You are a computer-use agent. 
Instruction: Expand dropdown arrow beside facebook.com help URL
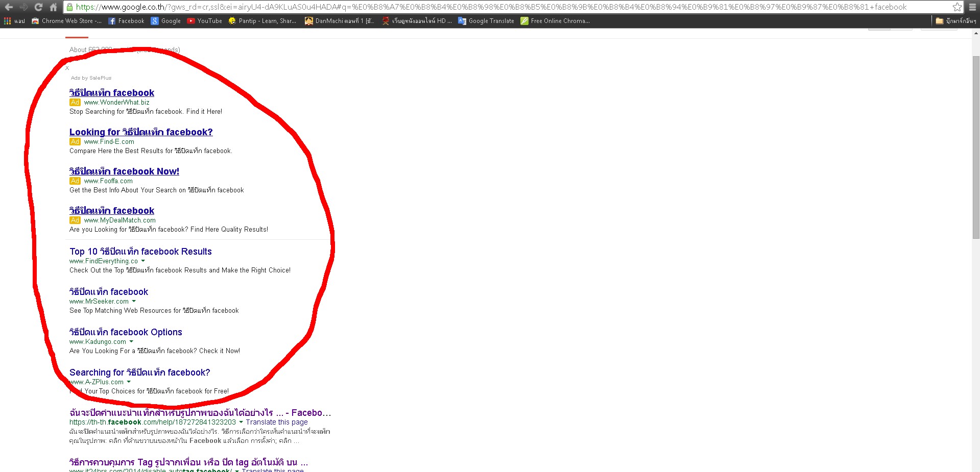point(241,422)
